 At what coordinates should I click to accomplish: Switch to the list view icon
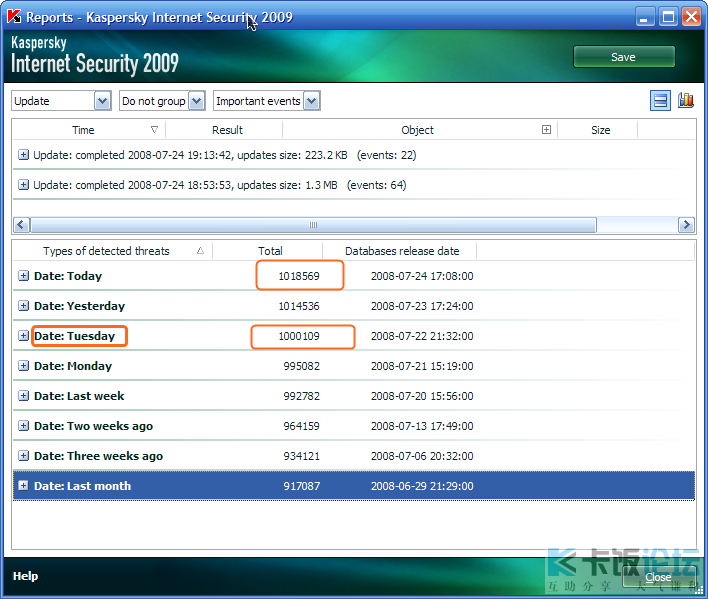[x=660, y=100]
